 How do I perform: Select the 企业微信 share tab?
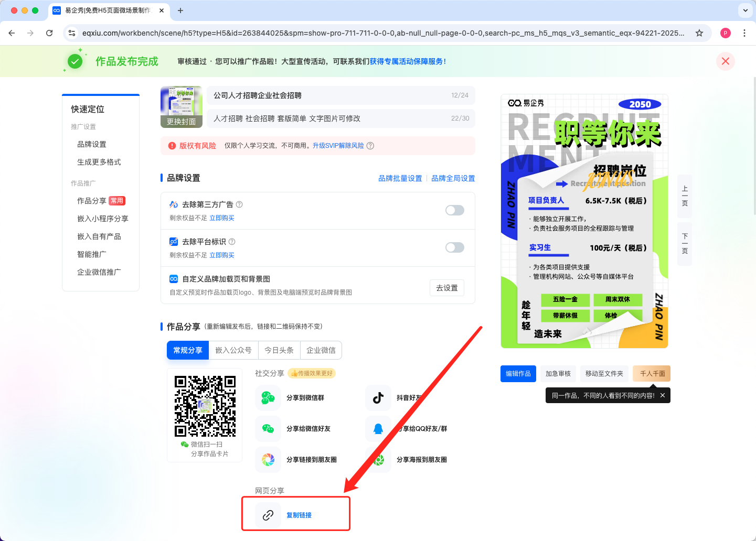[321, 350]
